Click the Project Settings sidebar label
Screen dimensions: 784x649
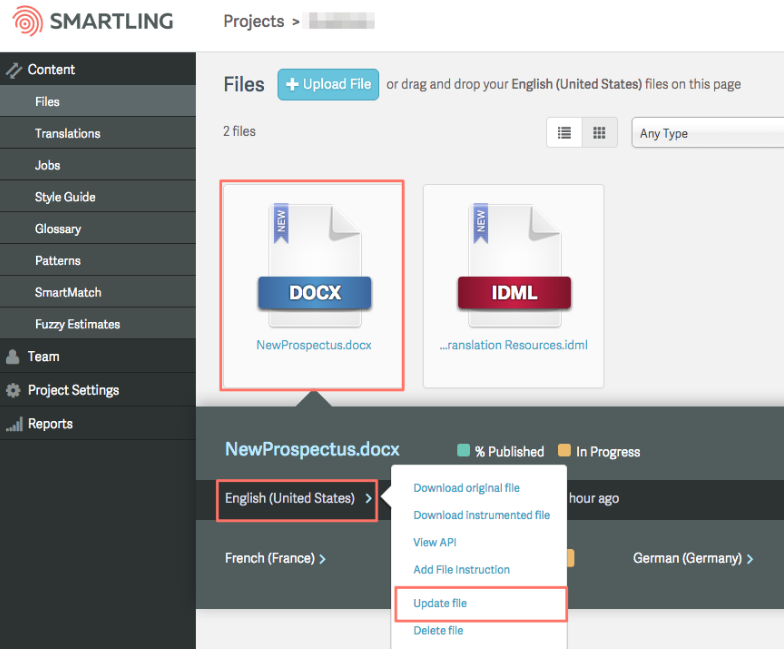coord(74,390)
